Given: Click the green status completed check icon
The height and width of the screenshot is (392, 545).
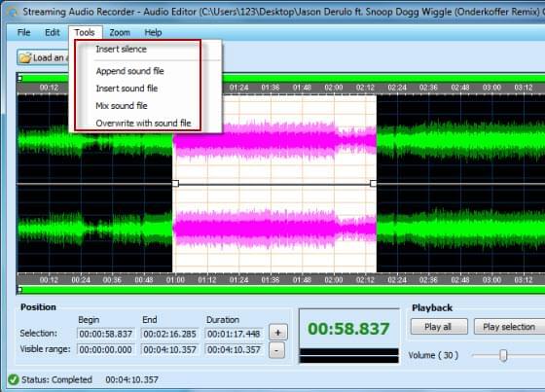Looking at the screenshot, I should (14, 379).
